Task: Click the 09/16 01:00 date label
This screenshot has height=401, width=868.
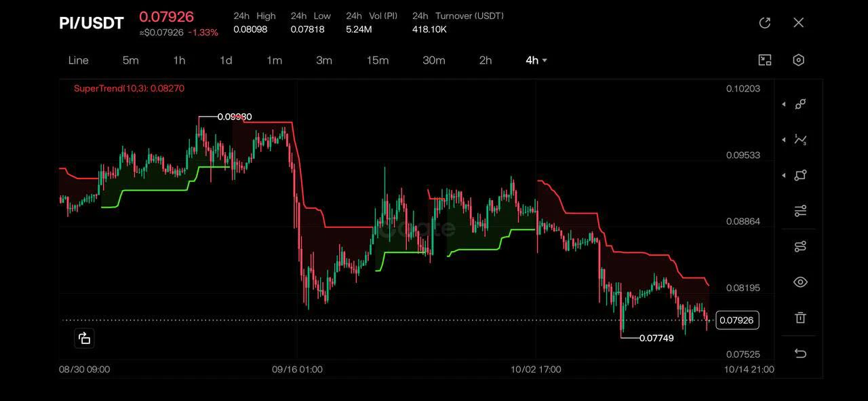Action: [x=297, y=370]
